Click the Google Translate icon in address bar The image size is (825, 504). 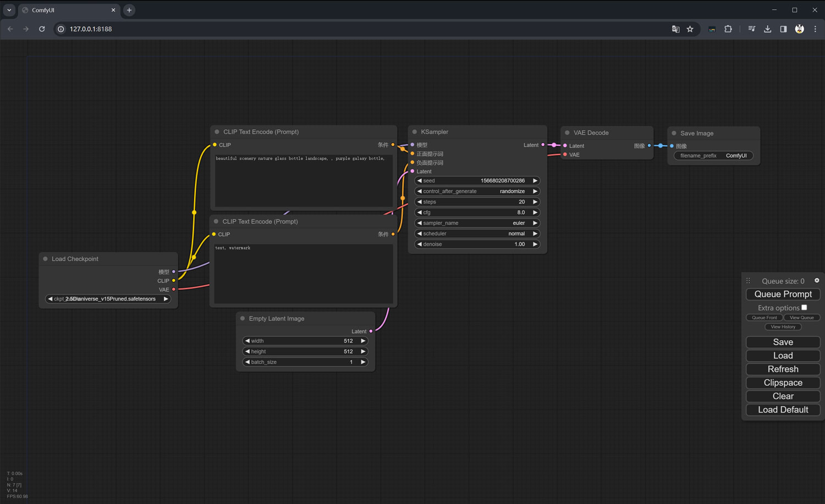click(676, 29)
